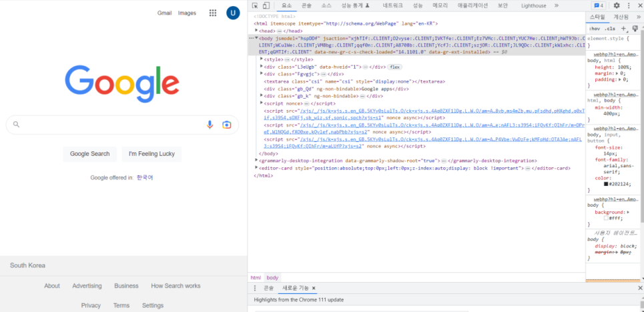644x312 pixels.
Task: Expand the script nonce node
Action: click(x=262, y=103)
